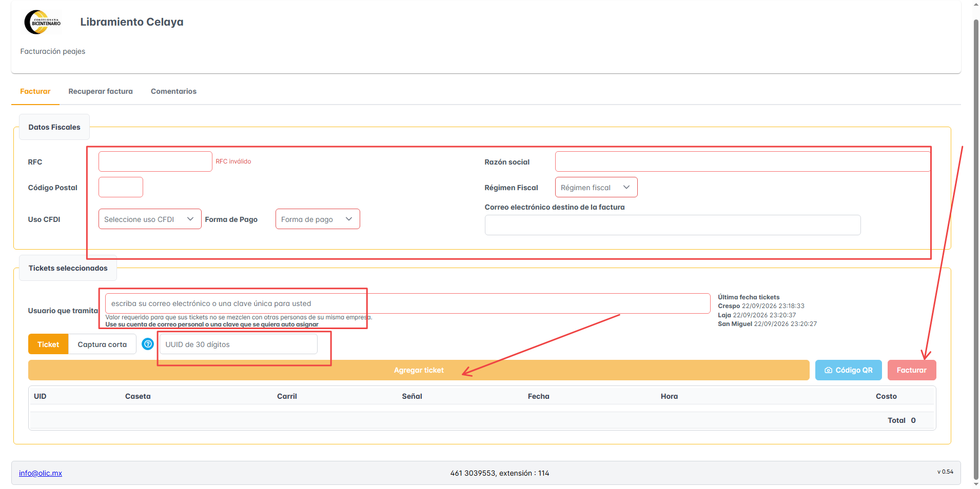Focus the Código Postal field

121,187
